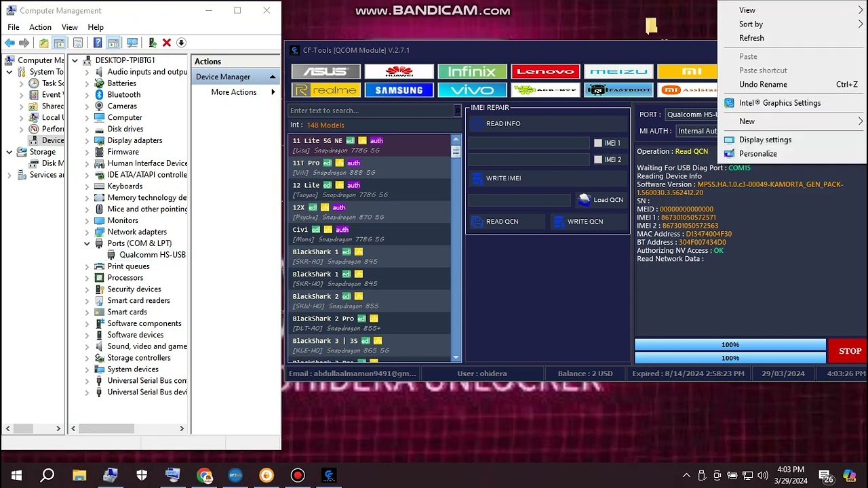Click the down-arrow circle toolbar icon
This screenshot has width=868, height=488.
(181, 43)
